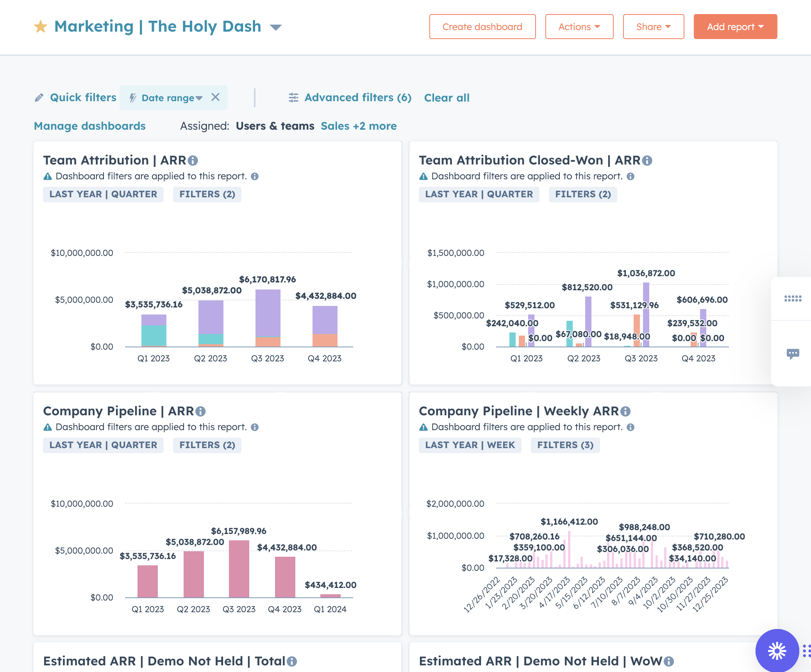Click Q3 2023 pink bar in Company Pipeline ARR
811x672 pixels.
(239, 569)
